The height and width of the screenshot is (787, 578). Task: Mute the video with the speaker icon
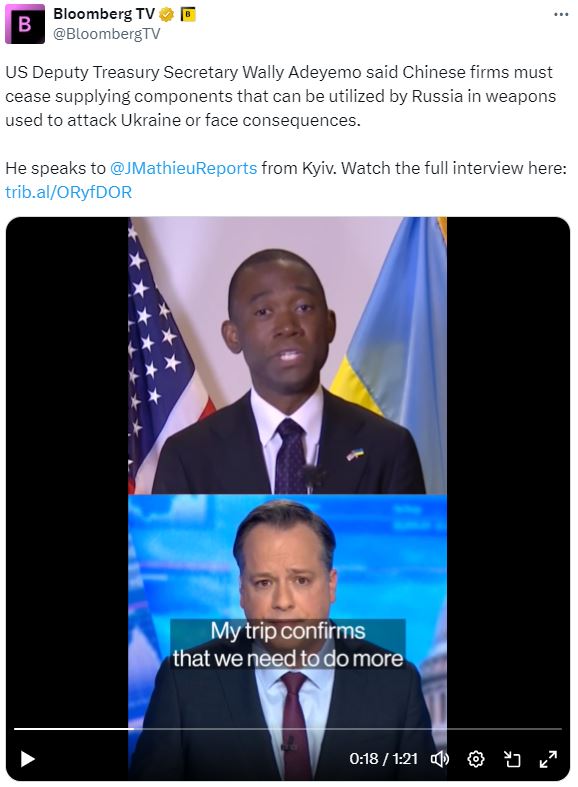click(x=440, y=759)
